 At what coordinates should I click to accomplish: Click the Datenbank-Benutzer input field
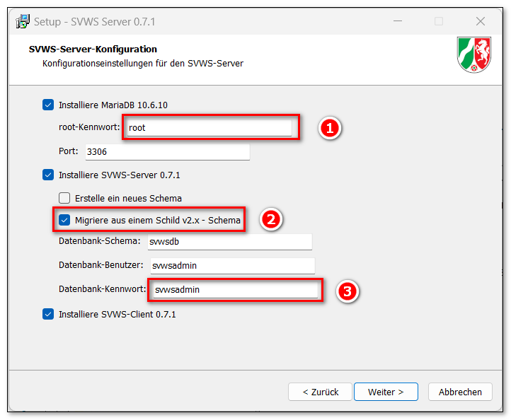click(x=233, y=266)
